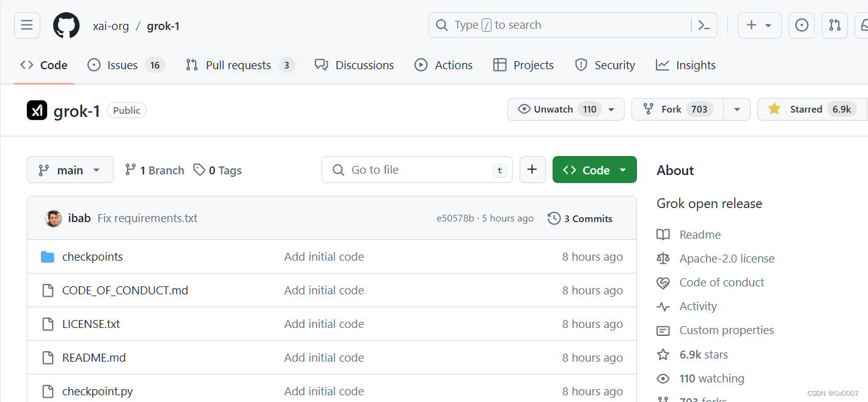The width and height of the screenshot is (868, 402).
Task: Click the yellow star in Starred button
Action: (774, 109)
